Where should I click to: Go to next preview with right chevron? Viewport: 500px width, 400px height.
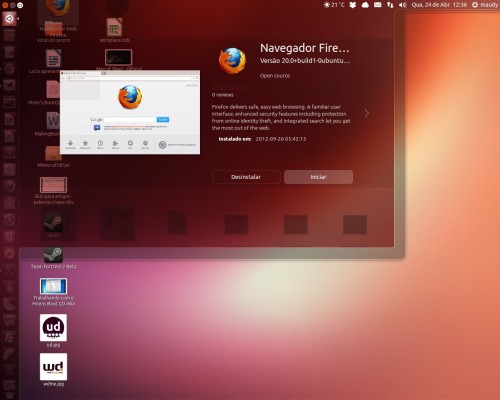pos(367,113)
